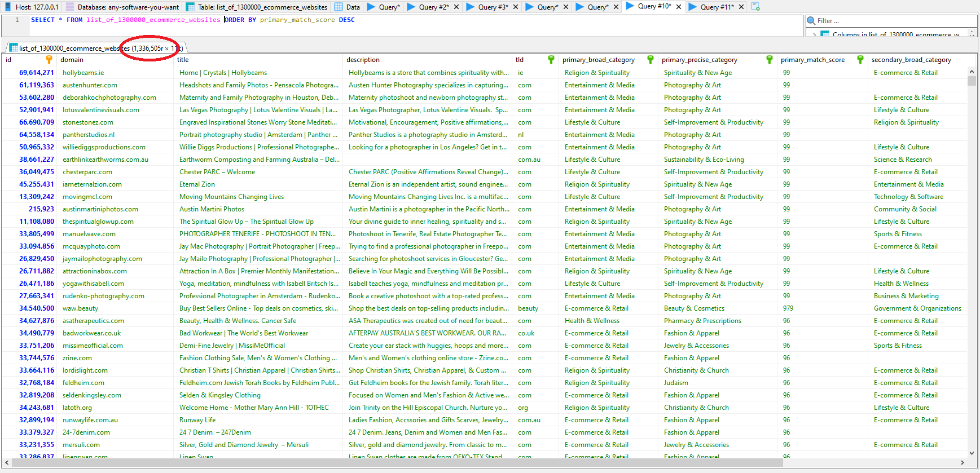The image size is (980, 473).
Task: Sort by the id column header
Action: coord(28,60)
